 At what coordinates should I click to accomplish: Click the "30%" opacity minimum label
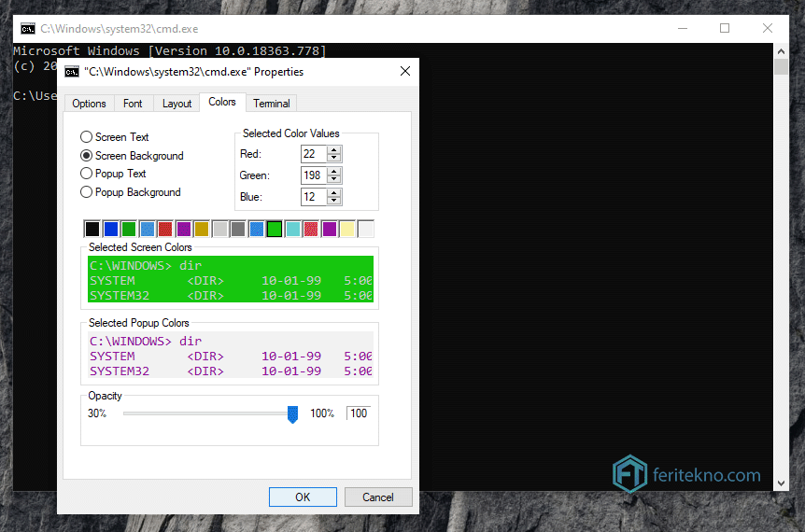97,413
